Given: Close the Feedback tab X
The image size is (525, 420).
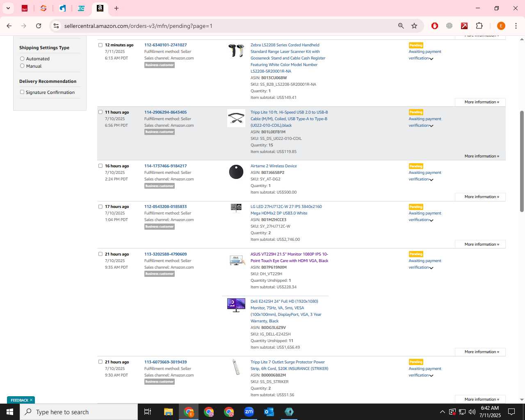Looking at the screenshot, I should [31, 400].
